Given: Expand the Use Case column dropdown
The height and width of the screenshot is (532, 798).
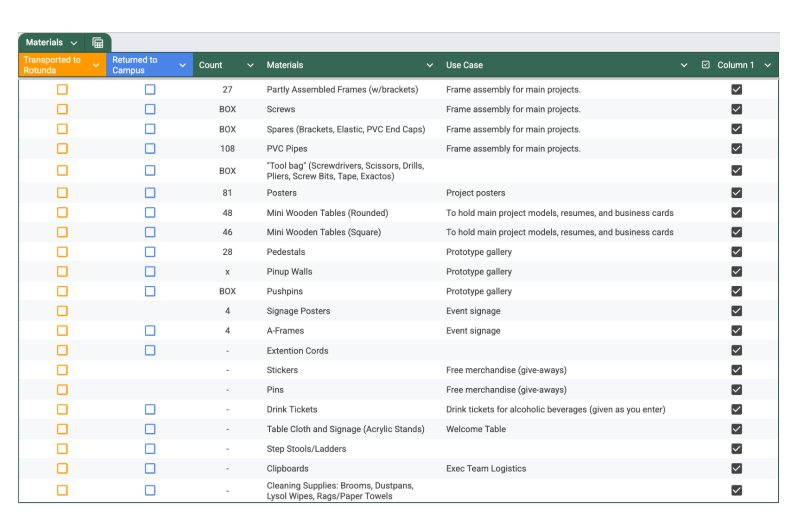Looking at the screenshot, I should point(684,65).
